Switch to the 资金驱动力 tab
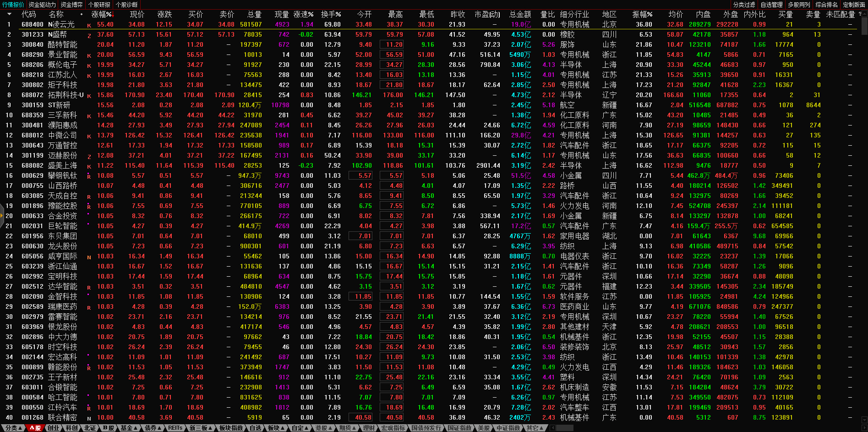868x432 pixels. 42,5
